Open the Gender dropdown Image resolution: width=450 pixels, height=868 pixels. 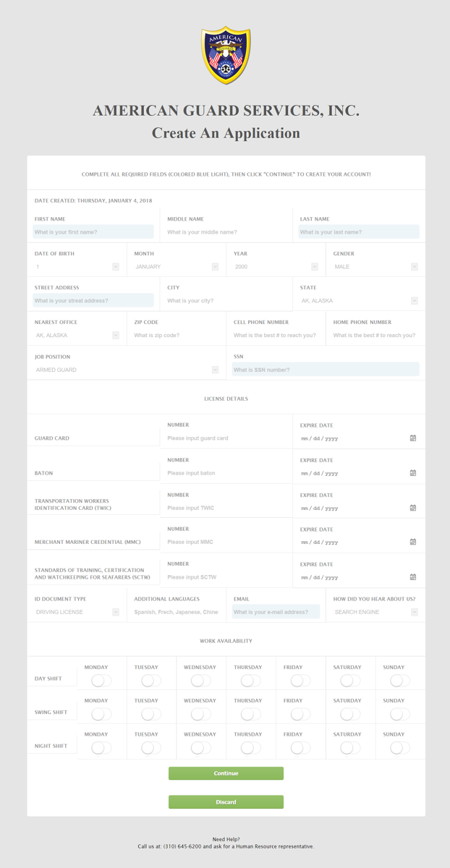pyautogui.click(x=375, y=267)
